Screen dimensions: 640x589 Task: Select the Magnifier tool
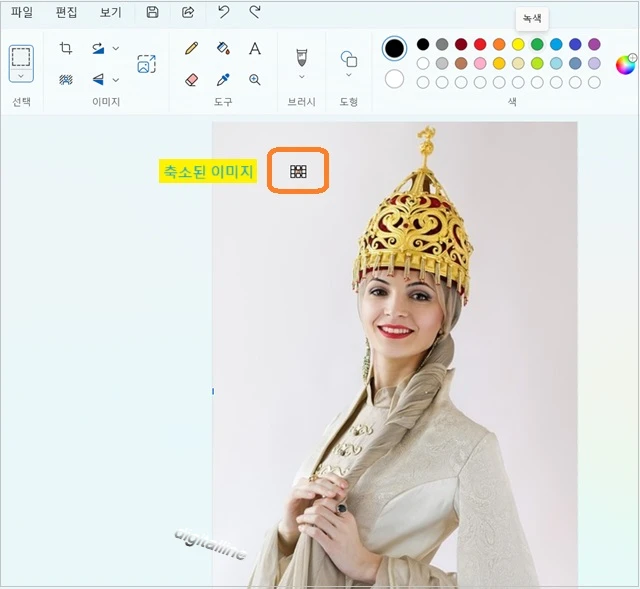coord(255,79)
